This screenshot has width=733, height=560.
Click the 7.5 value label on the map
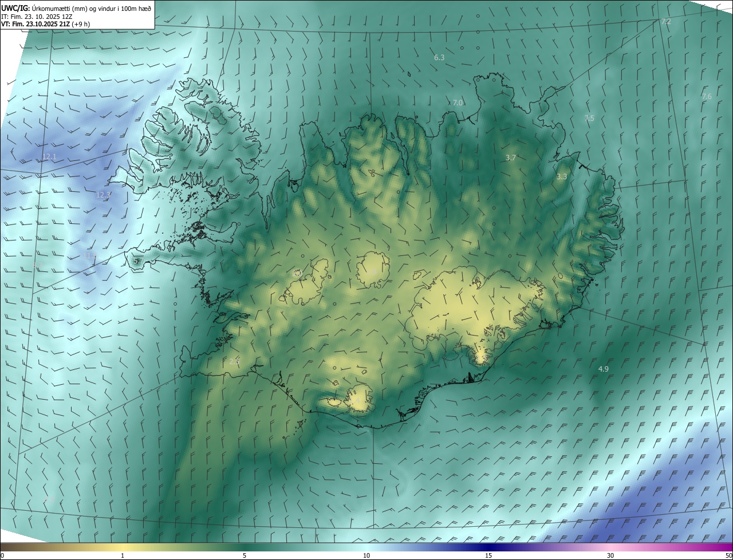(x=589, y=119)
